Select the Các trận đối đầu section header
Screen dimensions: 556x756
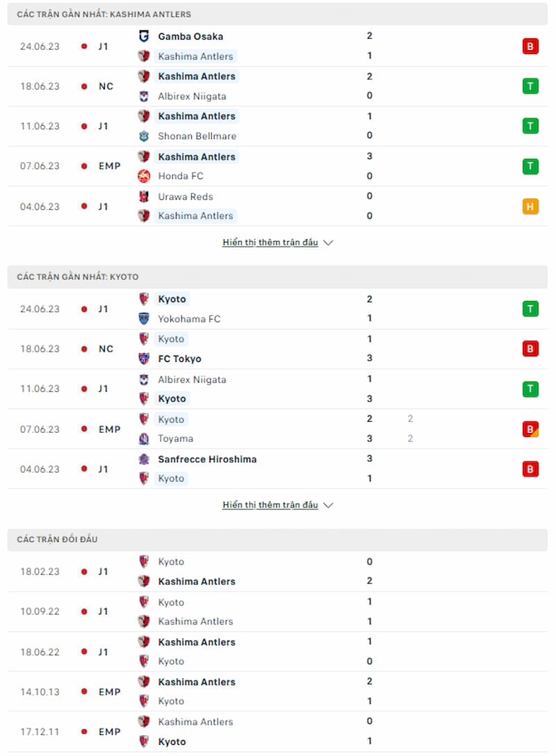pyautogui.click(x=277, y=539)
